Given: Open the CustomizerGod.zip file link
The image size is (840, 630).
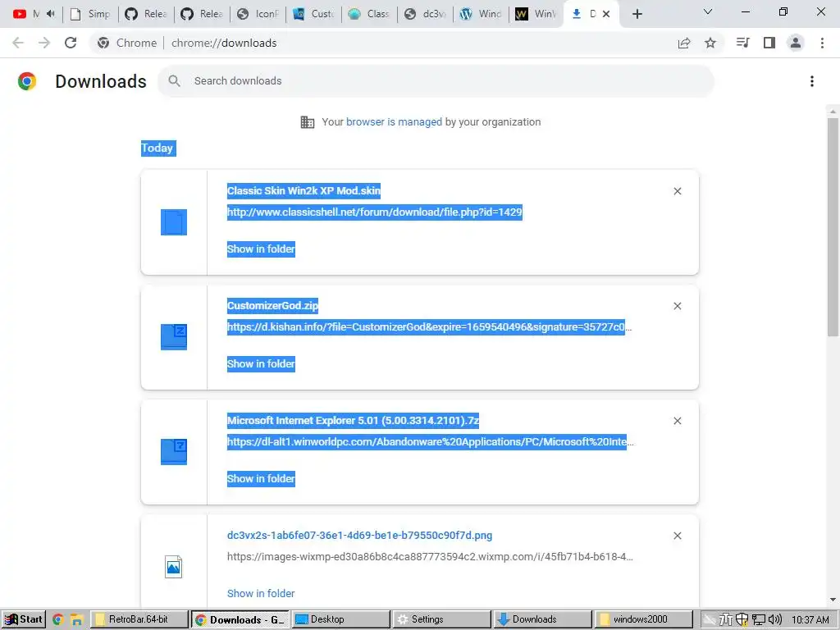Looking at the screenshot, I should 272,306.
